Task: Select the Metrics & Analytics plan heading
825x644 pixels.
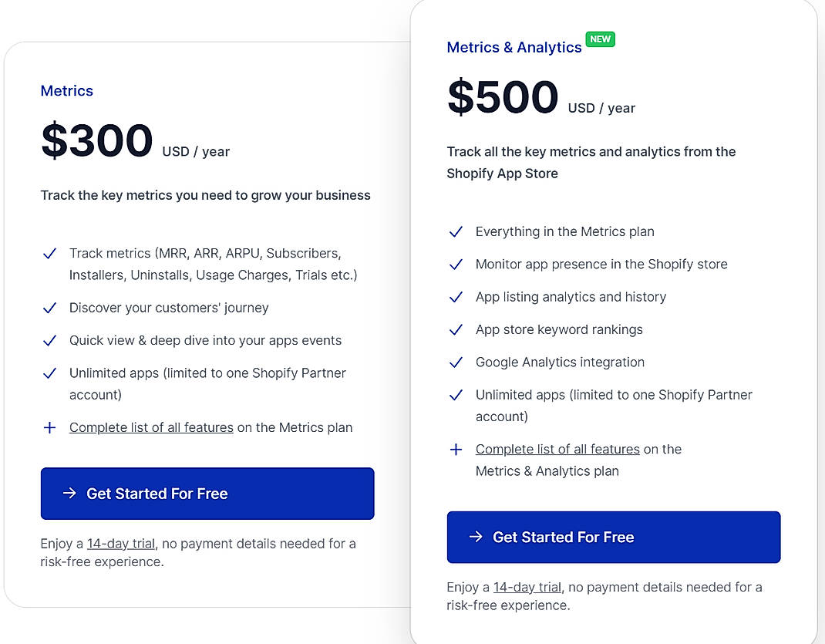Action: [x=514, y=47]
